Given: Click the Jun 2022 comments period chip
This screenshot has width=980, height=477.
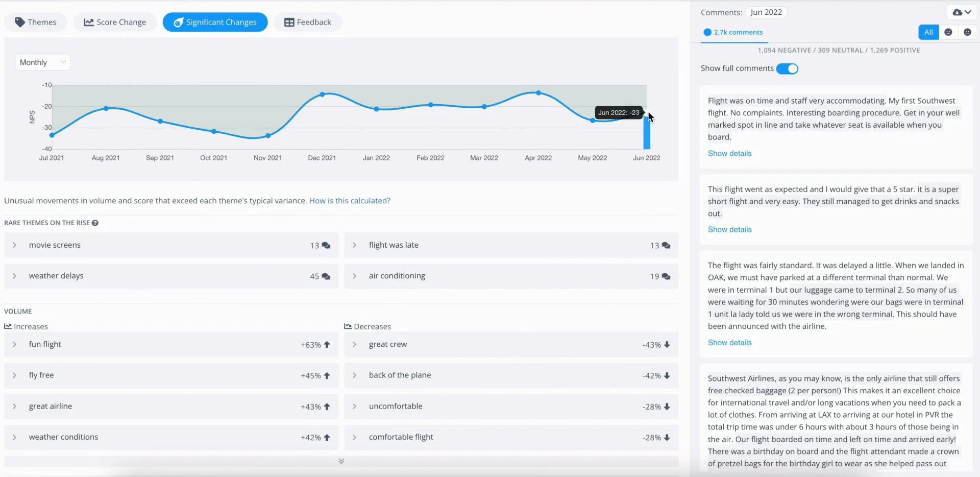Looking at the screenshot, I should point(766,12).
